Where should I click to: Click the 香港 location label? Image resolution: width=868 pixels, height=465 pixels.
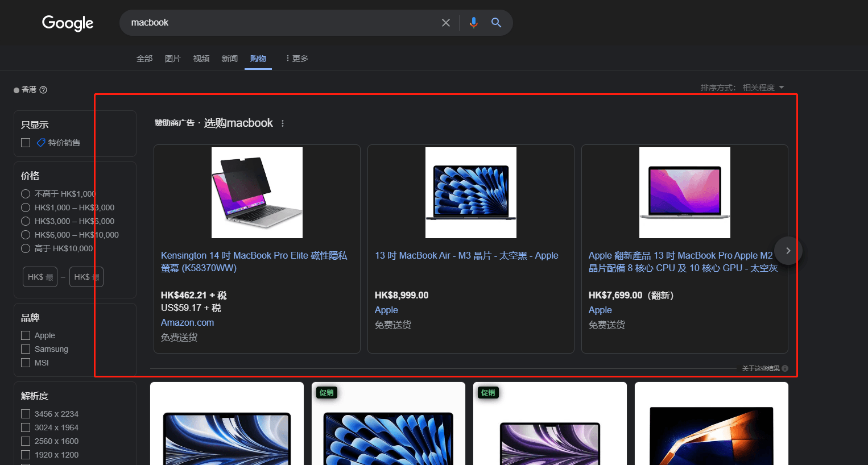click(29, 90)
